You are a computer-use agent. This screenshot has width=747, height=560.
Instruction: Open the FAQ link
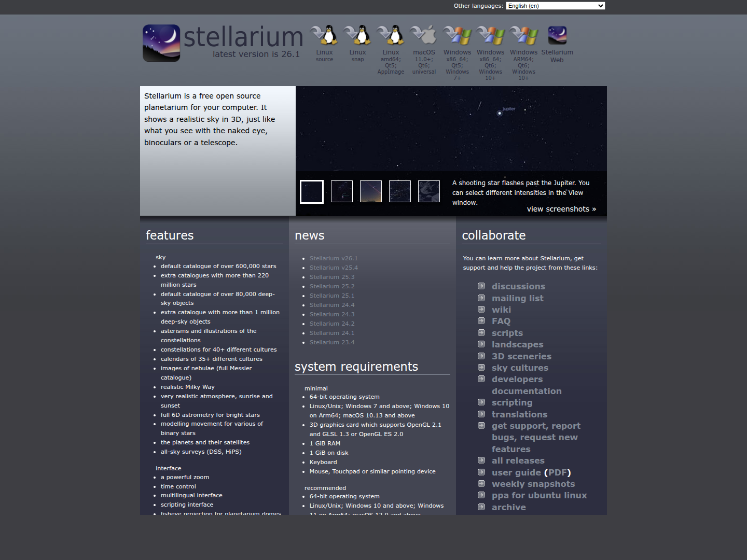click(x=501, y=321)
